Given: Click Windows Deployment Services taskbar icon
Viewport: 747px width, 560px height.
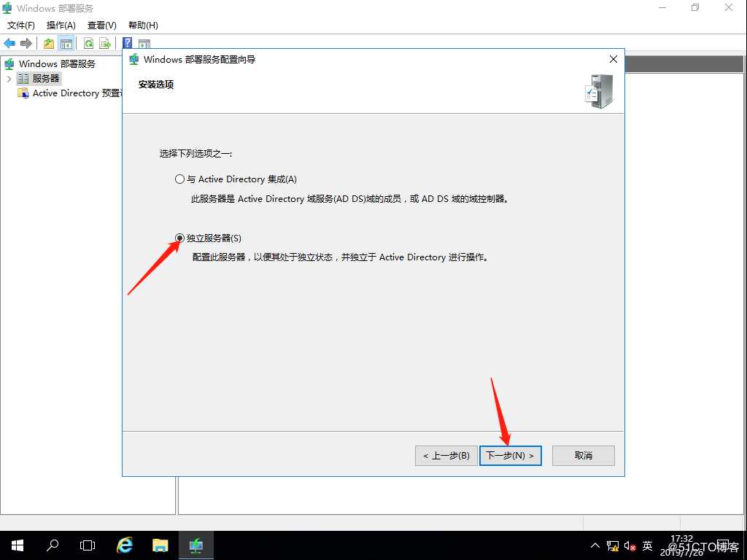Looking at the screenshot, I should pyautogui.click(x=196, y=545).
